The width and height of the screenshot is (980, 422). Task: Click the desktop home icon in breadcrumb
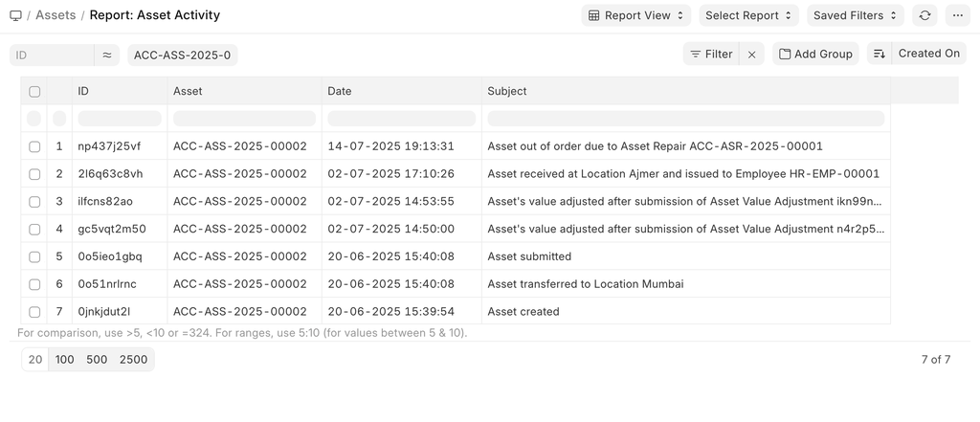click(15, 15)
